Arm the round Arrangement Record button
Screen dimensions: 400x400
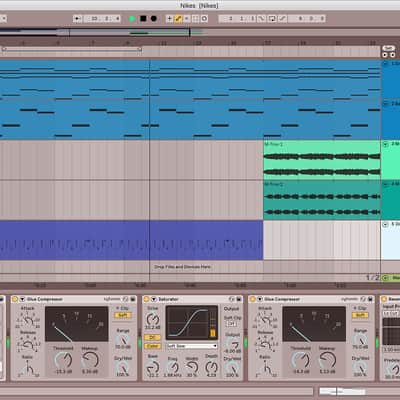(154, 19)
